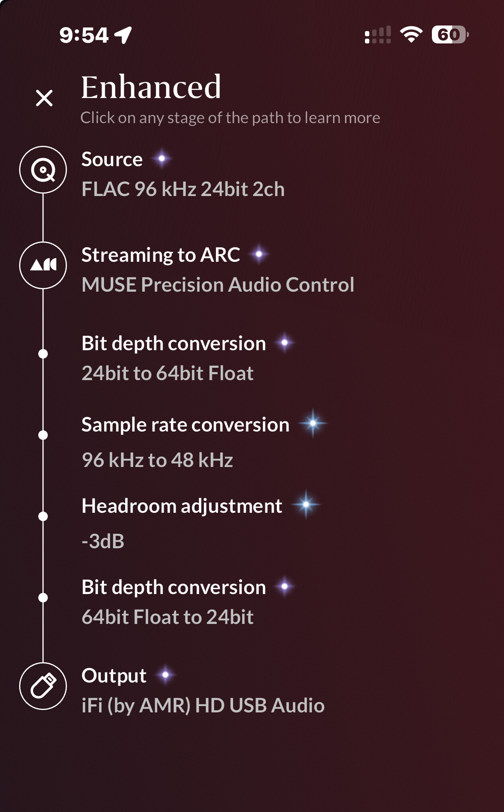Screen dimensions: 504x812
Task: Tap the FLAC 96 kHz 24bit 2ch text
Action: click(183, 189)
